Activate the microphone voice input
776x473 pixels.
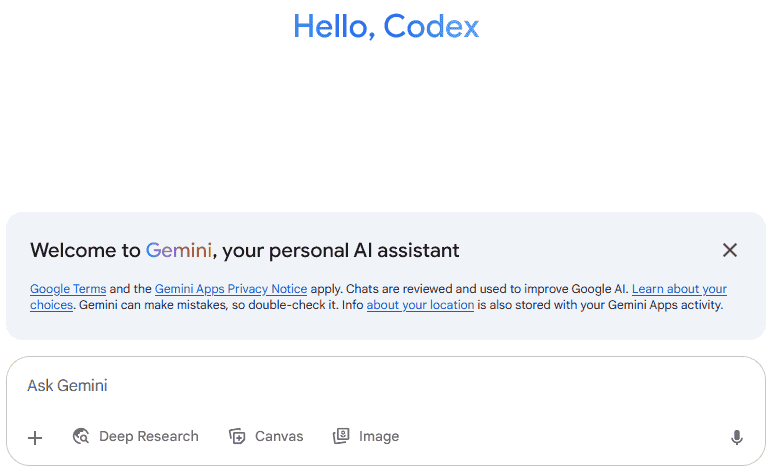tap(737, 437)
